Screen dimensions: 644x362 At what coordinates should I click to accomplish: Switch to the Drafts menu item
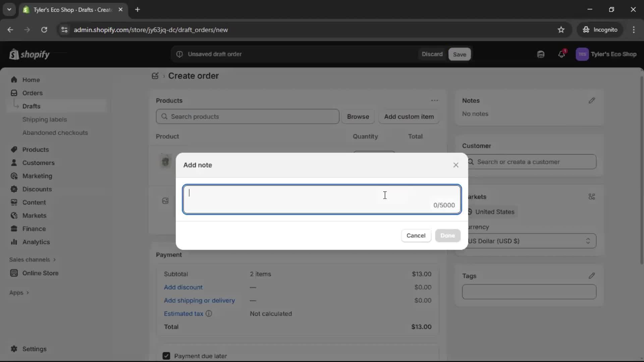(31, 106)
